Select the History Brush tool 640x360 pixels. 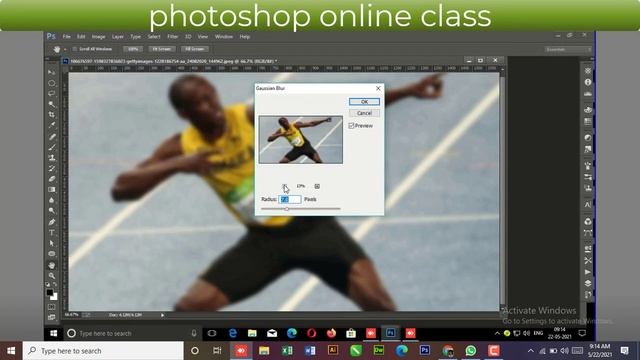(x=51, y=169)
